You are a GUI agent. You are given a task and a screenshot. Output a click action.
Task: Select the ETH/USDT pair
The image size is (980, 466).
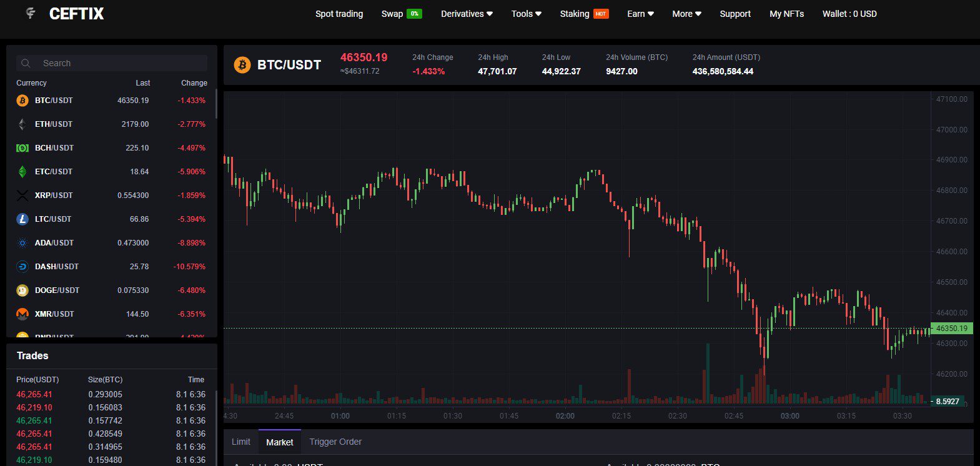coord(111,124)
